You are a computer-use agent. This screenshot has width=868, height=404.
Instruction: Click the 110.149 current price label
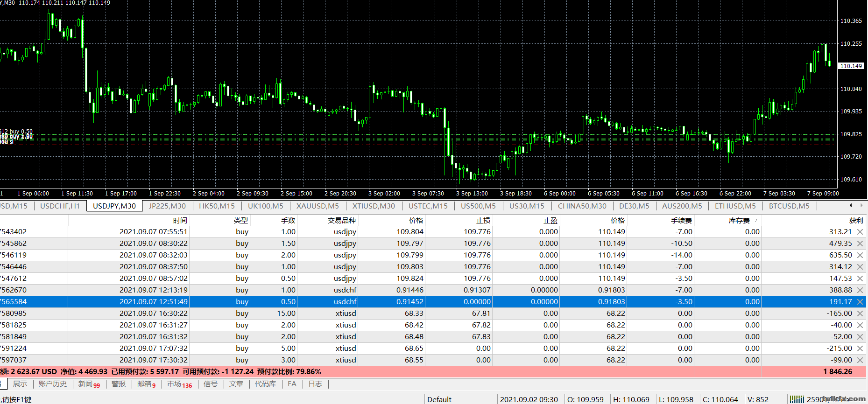click(851, 66)
